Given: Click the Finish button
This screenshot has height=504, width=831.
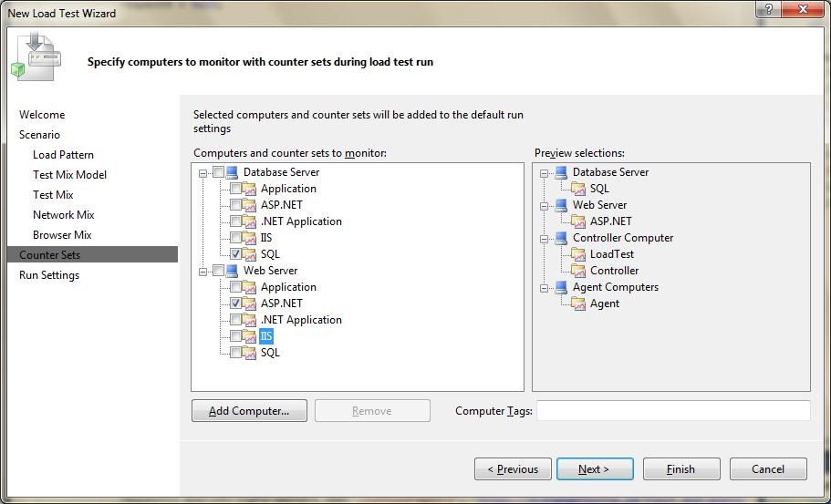Looking at the screenshot, I should coord(681,469).
